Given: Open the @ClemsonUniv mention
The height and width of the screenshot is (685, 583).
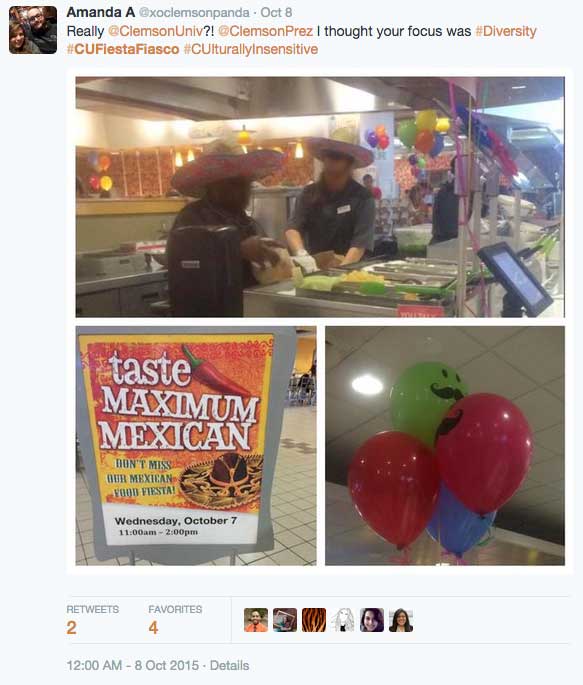Looking at the screenshot, I should (x=155, y=31).
